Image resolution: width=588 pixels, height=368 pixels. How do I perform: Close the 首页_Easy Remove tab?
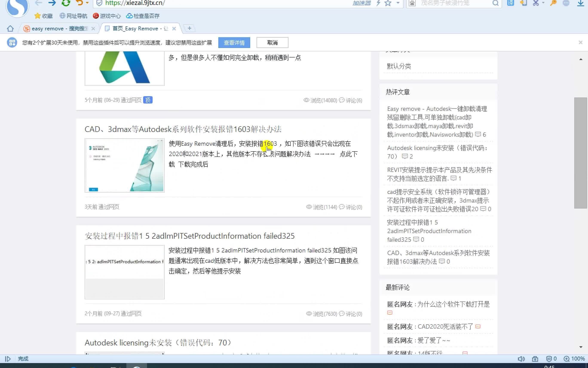pyautogui.click(x=174, y=28)
